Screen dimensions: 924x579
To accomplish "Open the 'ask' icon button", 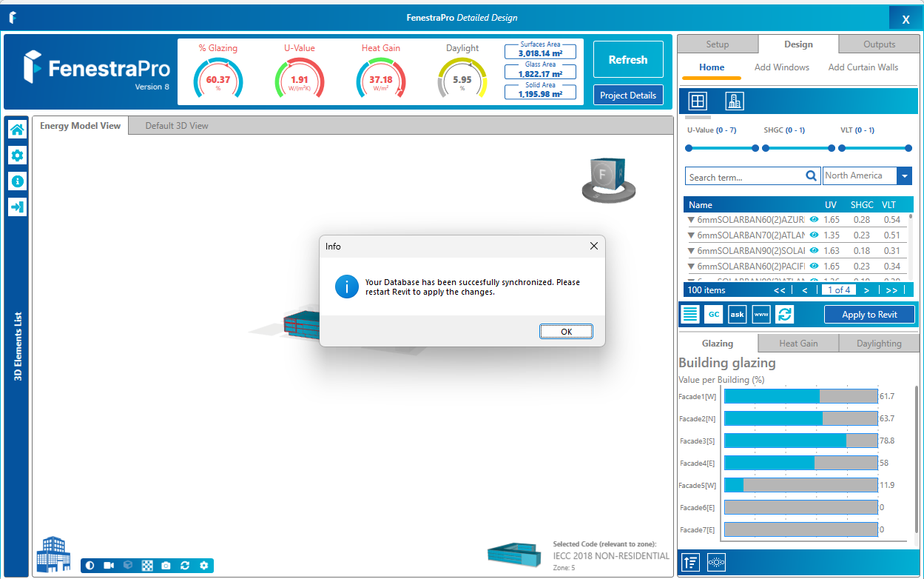I will [738, 314].
